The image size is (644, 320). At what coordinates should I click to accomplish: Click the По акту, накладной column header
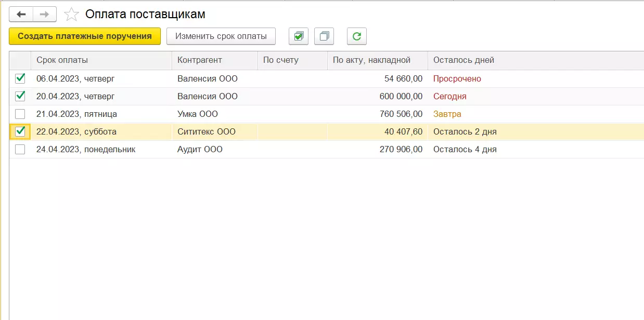371,60
